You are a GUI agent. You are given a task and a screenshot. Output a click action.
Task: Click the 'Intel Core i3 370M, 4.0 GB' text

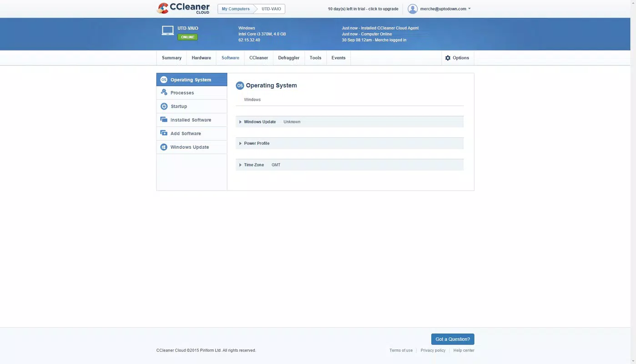[262, 34]
